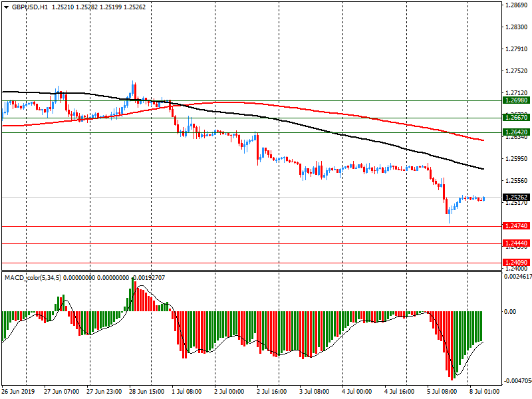Click the 1.25950 price scale value

[517, 159]
